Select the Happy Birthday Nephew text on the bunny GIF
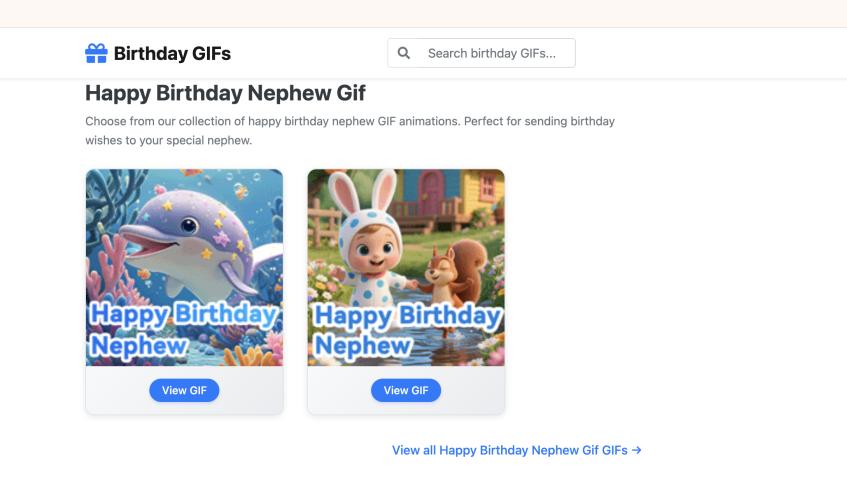This screenshot has width=847, height=480. tap(406, 330)
